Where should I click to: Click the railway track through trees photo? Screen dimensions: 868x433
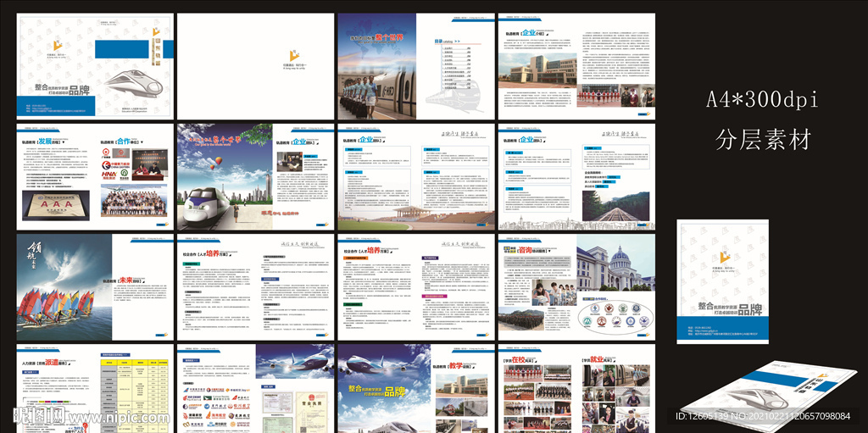click(x=615, y=208)
